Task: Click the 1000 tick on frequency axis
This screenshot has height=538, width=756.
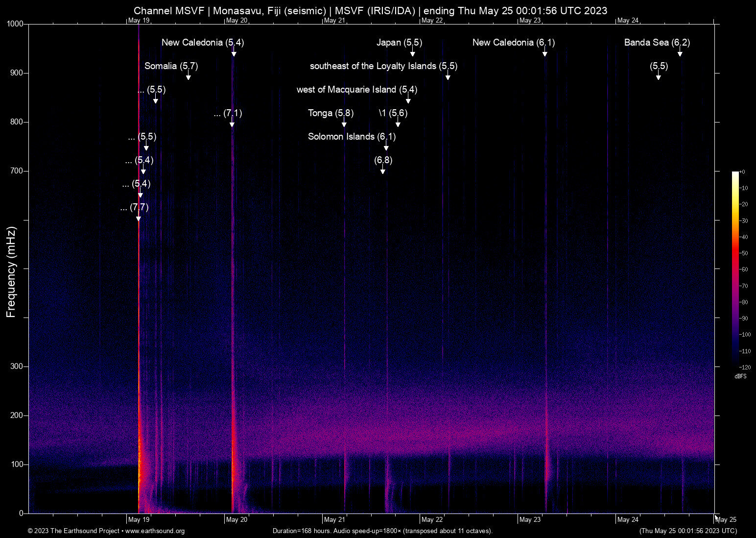Action: [15, 24]
